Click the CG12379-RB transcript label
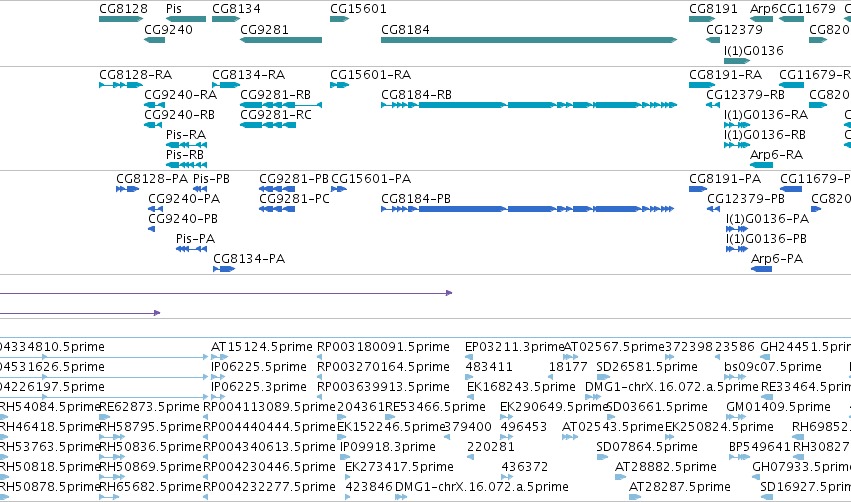This screenshot has width=851, height=502. coord(745,94)
